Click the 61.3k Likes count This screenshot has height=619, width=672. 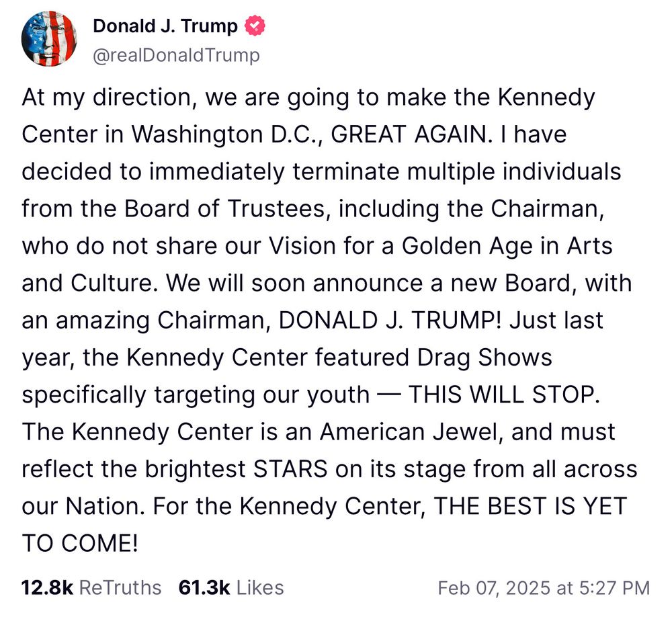click(204, 587)
